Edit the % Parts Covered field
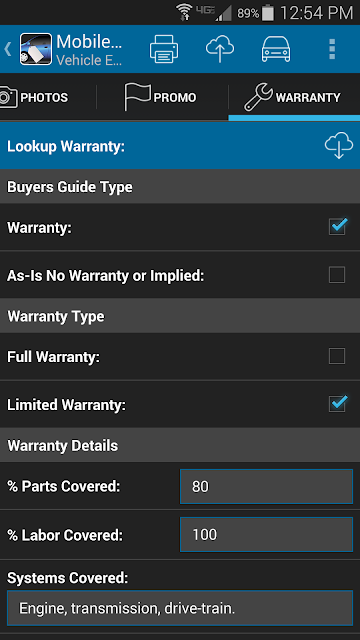 point(266,486)
